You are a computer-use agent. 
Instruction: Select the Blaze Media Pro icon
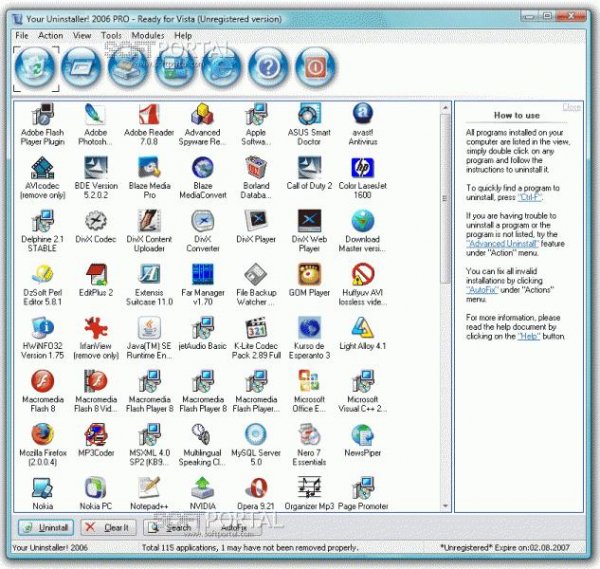pyautogui.click(x=149, y=168)
